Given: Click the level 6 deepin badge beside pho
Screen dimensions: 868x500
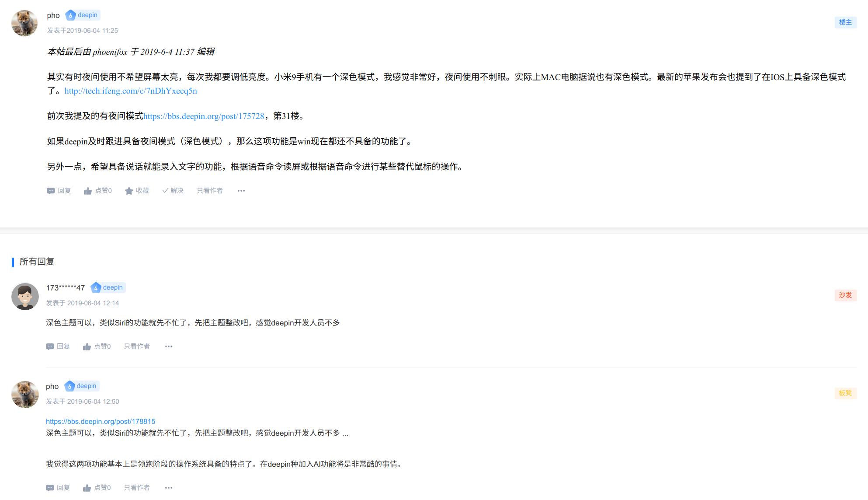Looking at the screenshot, I should coord(81,14).
